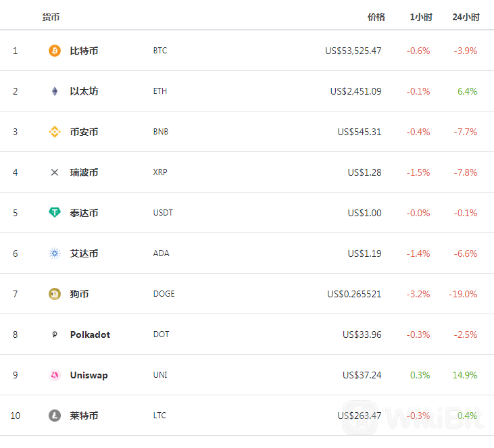The width and height of the screenshot is (494, 448).
Task: Click the XRP cross icon
Action: (55, 172)
